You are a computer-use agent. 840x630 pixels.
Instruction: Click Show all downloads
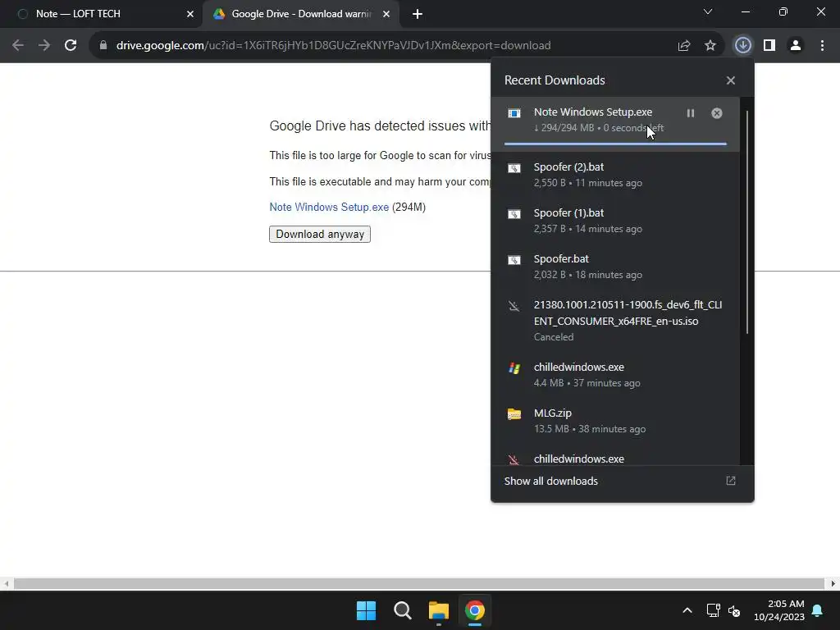[550, 481]
